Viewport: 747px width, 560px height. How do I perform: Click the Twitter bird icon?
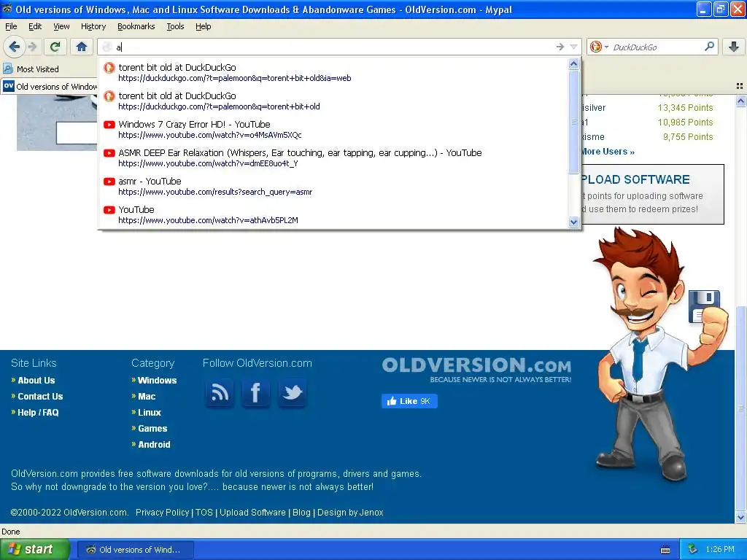[292, 393]
